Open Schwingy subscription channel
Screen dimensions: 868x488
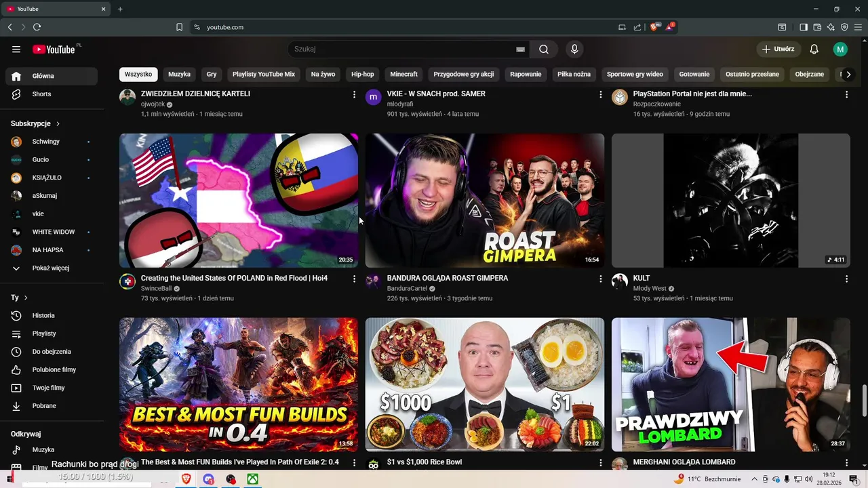pyautogui.click(x=52, y=142)
